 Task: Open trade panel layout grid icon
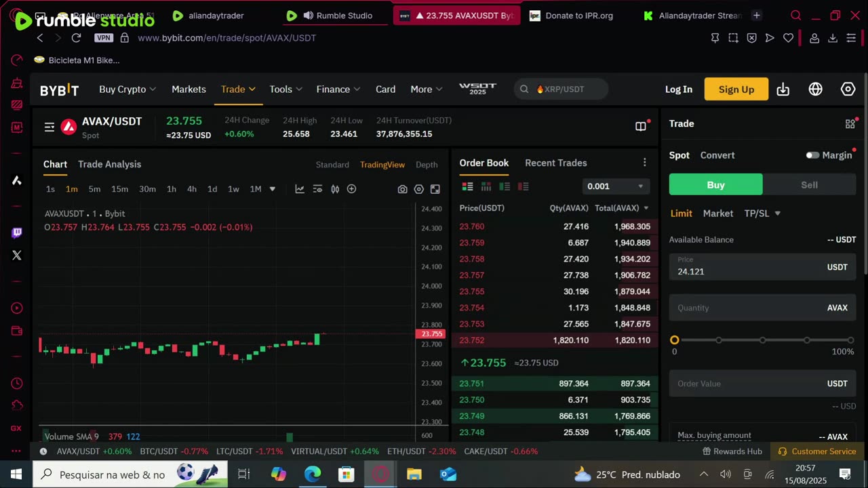click(x=850, y=124)
